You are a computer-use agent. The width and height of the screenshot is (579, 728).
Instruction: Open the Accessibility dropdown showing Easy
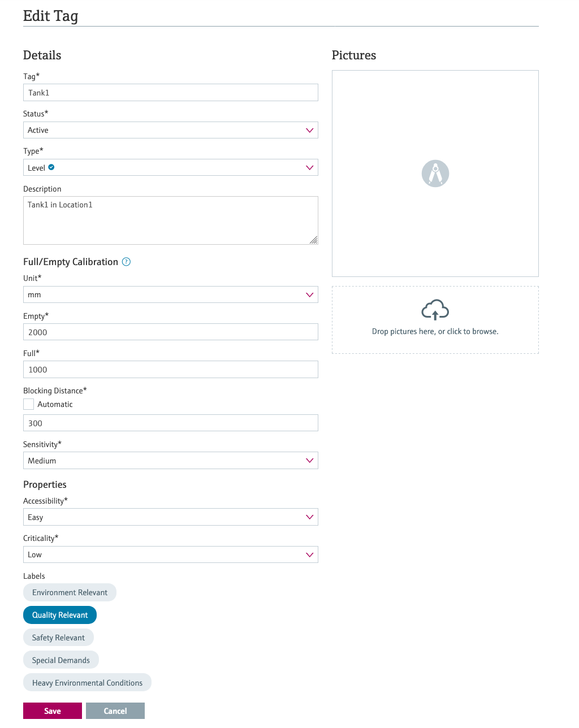[171, 517]
